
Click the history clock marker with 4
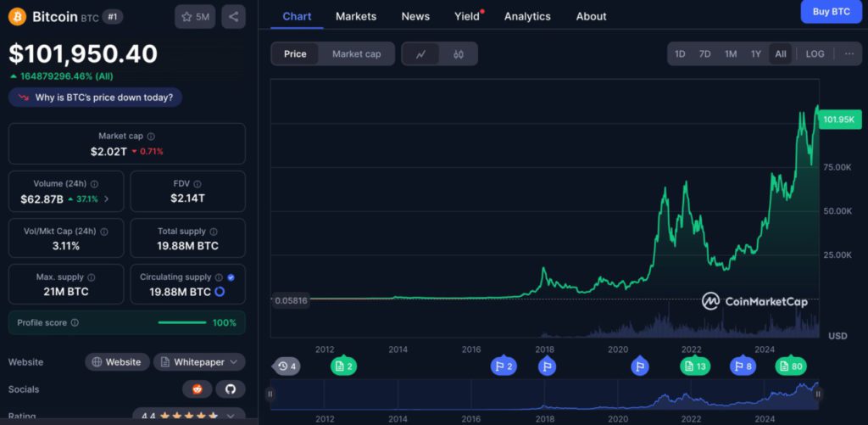(x=287, y=366)
